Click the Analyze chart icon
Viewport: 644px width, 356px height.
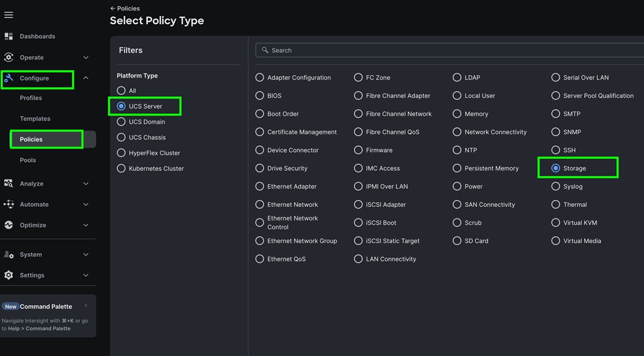pyautogui.click(x=9, y=183)
